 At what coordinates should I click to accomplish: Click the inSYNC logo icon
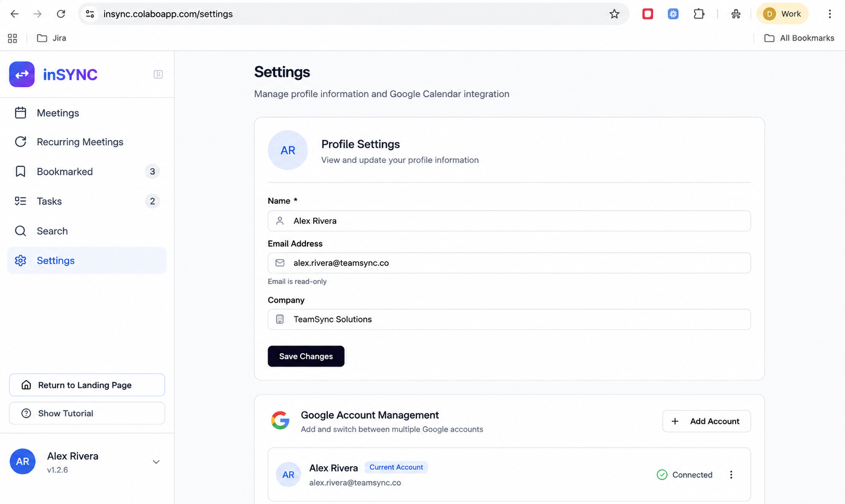click(22, 74)
